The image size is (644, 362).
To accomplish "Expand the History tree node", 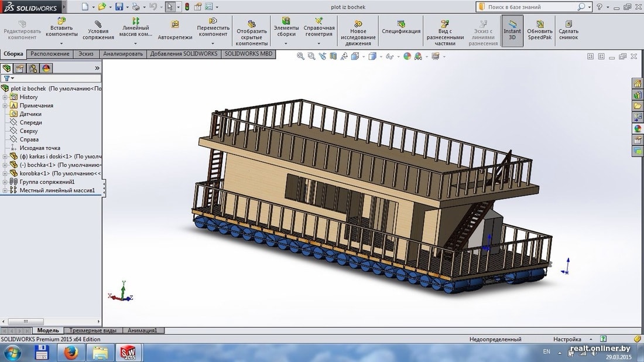I will pyautogui.click(x=5, y=97).
